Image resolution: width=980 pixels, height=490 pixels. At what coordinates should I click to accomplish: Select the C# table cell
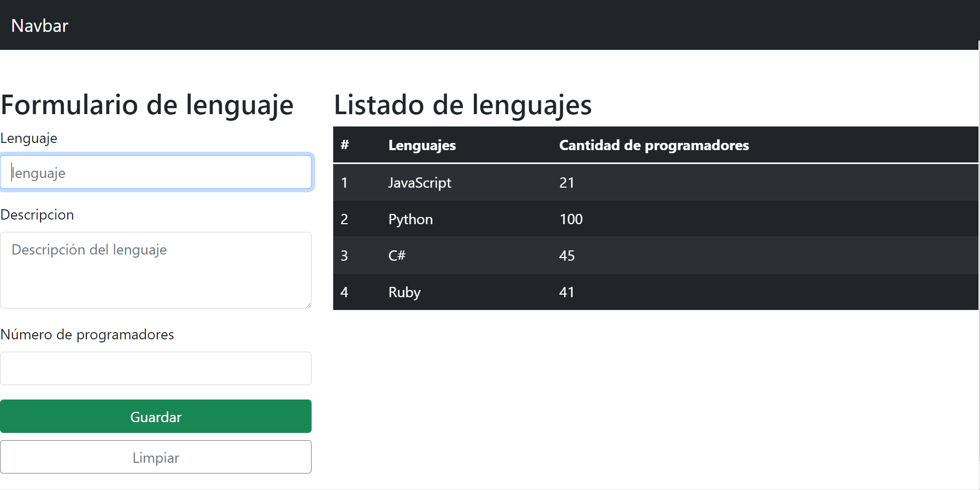(x=397, y=256)
